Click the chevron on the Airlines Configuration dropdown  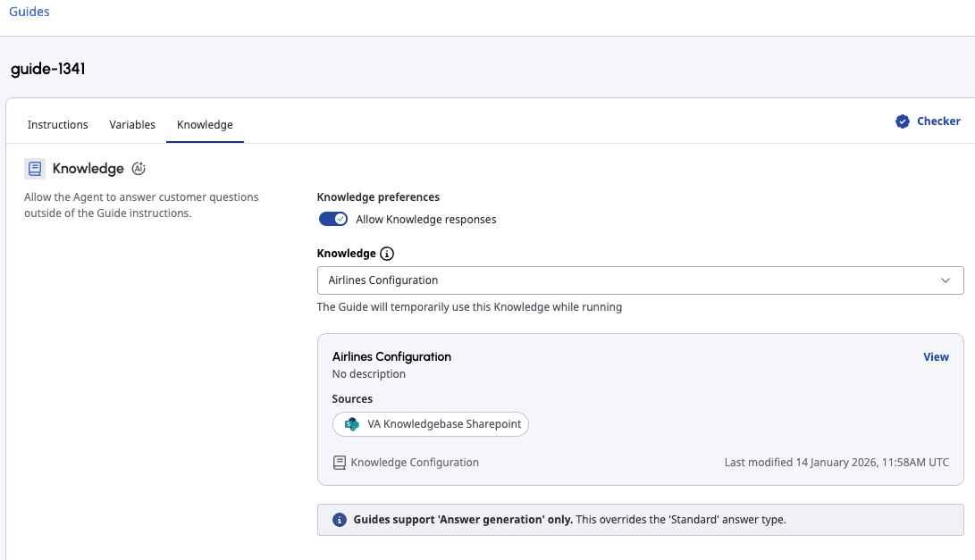[x=945, y=280]
